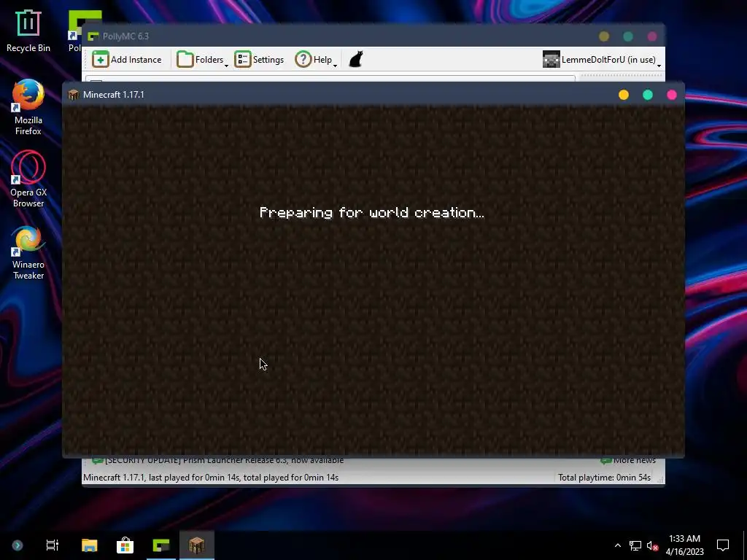The height and width of the screenshot is (560, 747).
Task: Open Microsoft Store from the taskbar
Action: [x=125, y=545]
